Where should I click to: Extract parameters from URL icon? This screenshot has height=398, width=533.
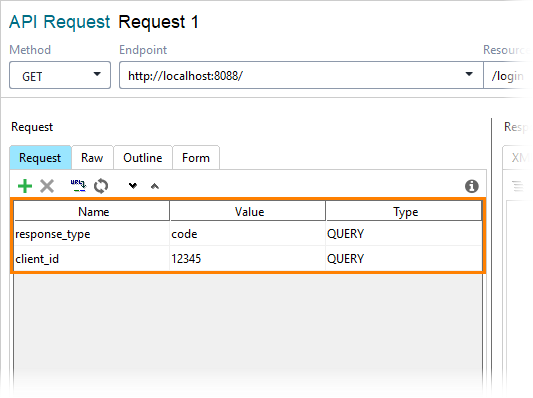(78, 186)
